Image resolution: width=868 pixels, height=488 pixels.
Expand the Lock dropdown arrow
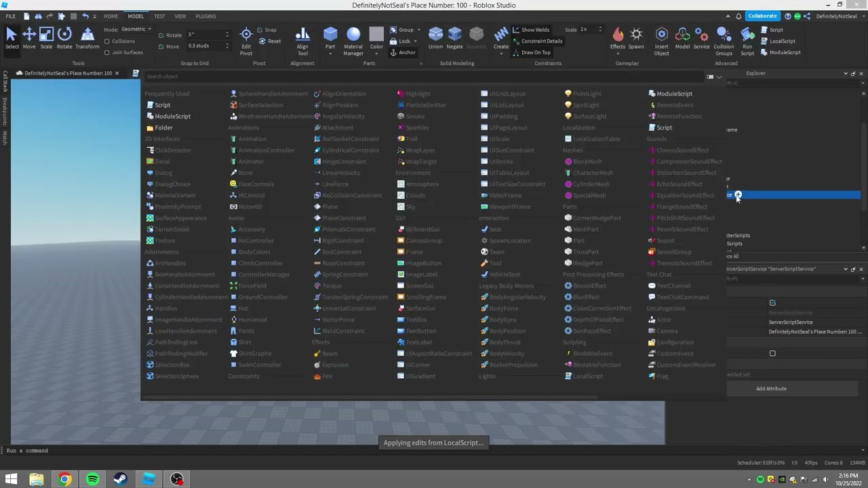(414, 41)
